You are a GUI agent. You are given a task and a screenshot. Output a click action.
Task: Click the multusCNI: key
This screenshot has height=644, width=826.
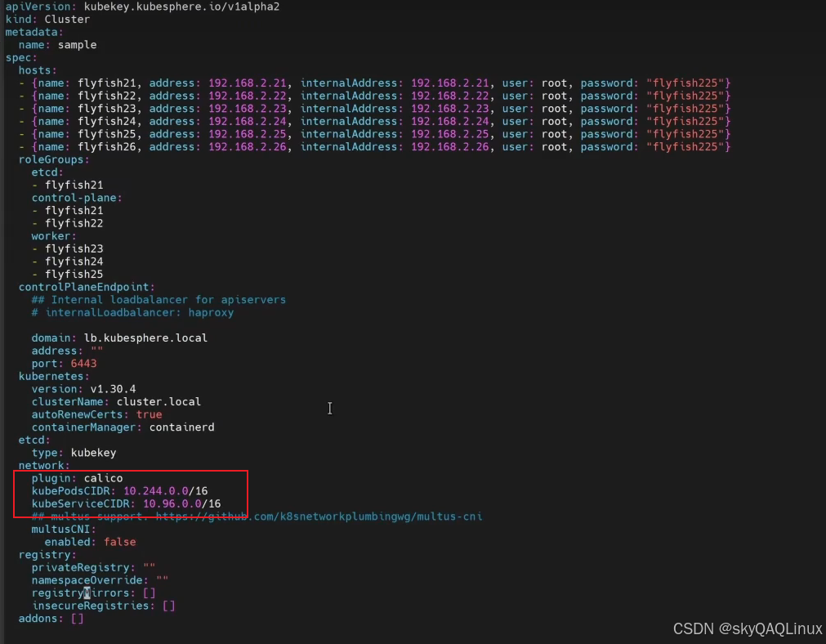(x=64, y=529)
